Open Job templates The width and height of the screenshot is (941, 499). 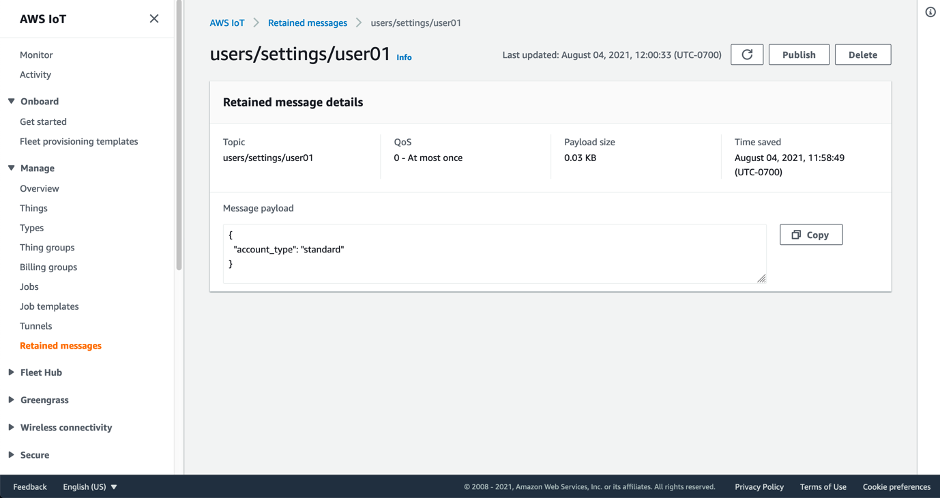[49, 306]
